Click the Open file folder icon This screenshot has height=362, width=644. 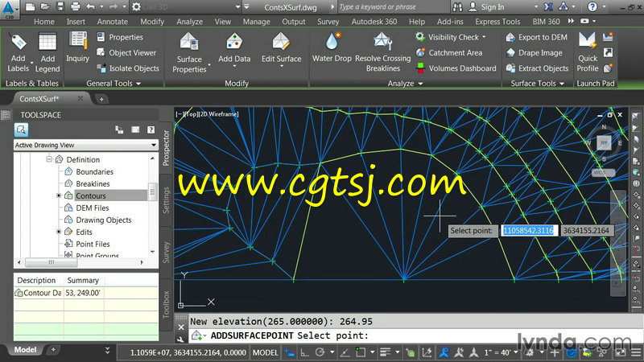tap(45, 6)
